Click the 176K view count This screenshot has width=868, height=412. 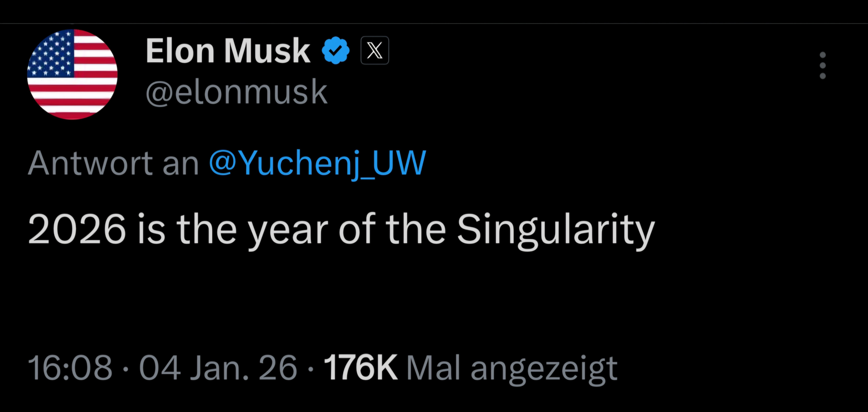pyautogui.click(x=361, y=367)
